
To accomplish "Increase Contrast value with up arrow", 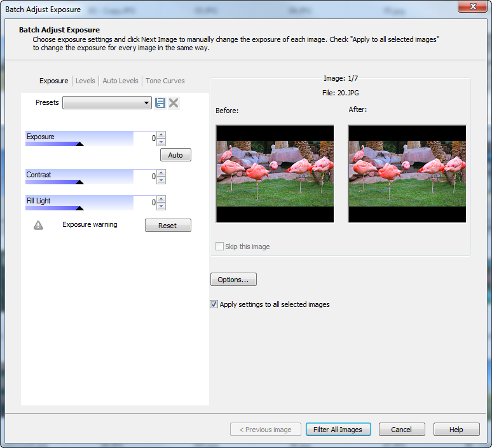I will point(161,173).
